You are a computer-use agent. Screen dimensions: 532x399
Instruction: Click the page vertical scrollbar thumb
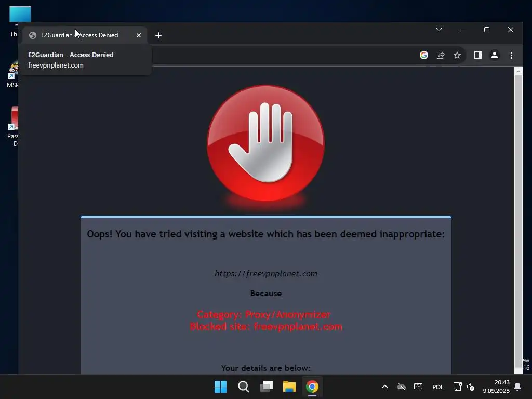coord(518,222)
